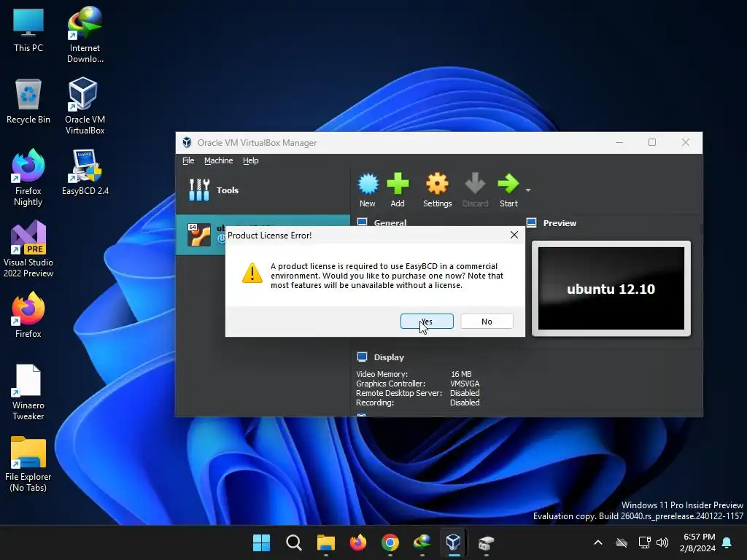Click the volume speaker tray icon

662,542
